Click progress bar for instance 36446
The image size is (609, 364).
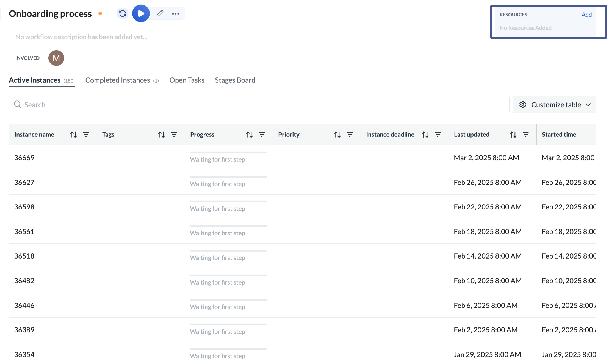pyautogui.click(x=229, y=300)
